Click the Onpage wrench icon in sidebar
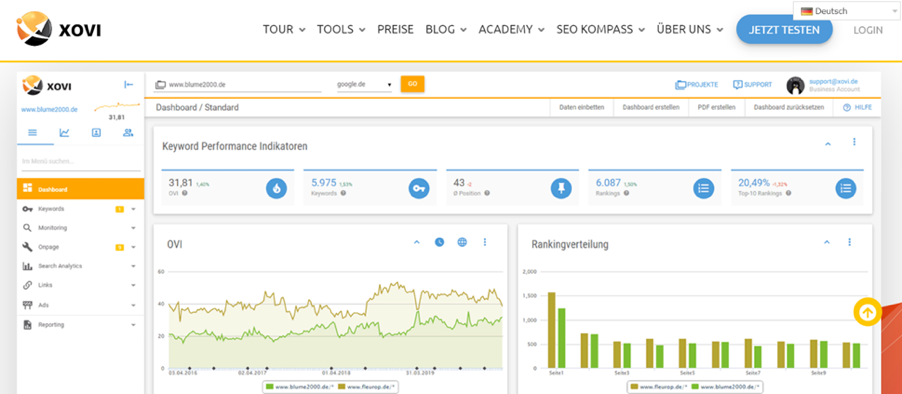Image resolution: width=902 pixels, height=394 pixels. point(27,247)
